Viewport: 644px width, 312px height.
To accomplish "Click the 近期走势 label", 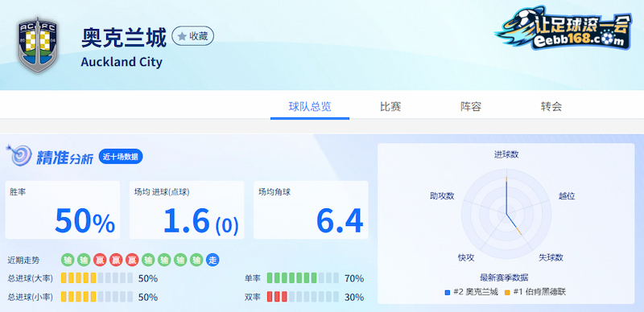I will [x=24, y=261].
